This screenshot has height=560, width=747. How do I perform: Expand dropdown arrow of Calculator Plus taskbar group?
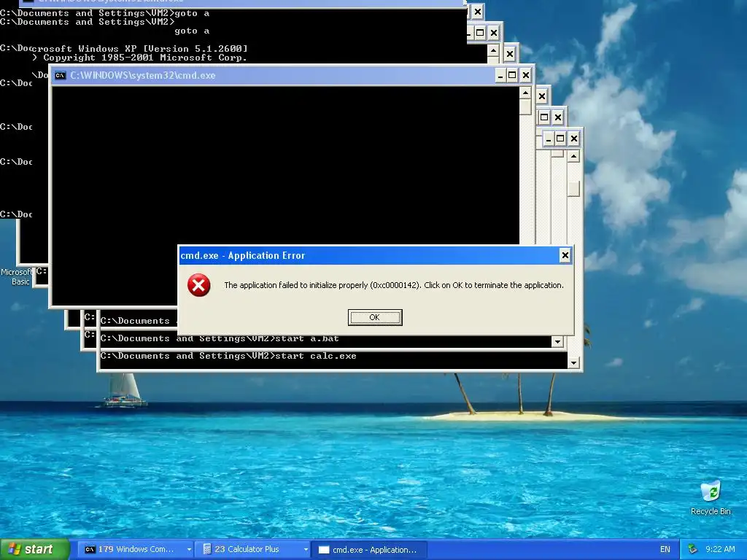click(306, 550)
